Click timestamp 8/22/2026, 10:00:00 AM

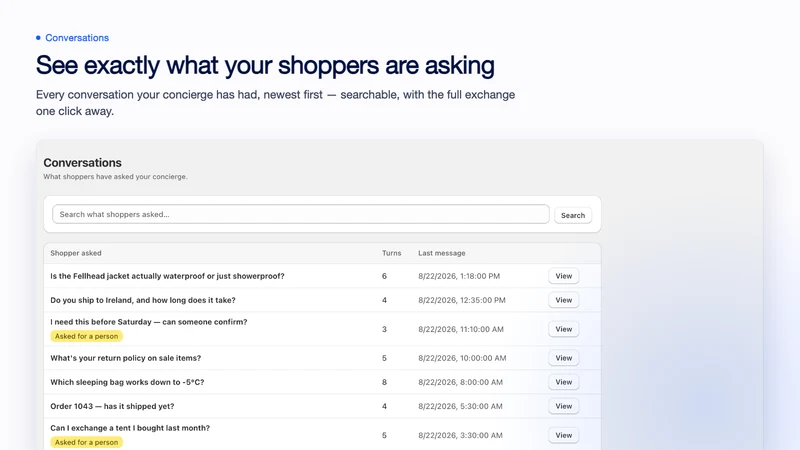(x=462, y=358)
